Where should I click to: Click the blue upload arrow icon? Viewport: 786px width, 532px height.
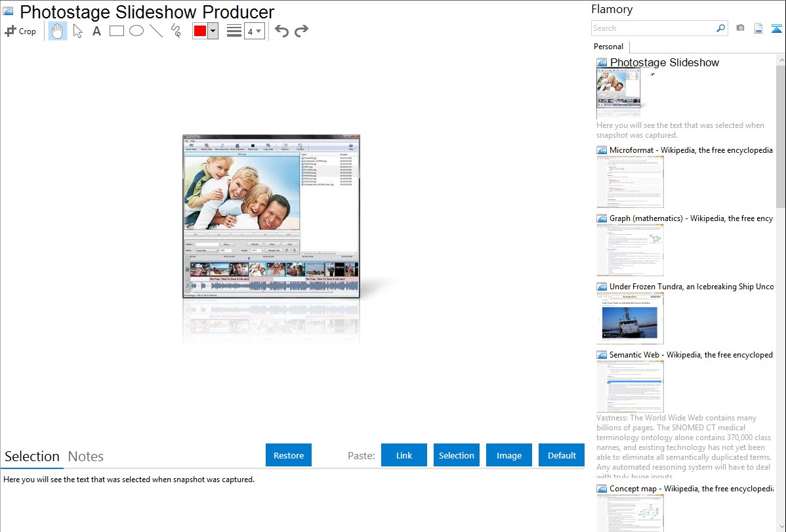(x=776, y=28)
